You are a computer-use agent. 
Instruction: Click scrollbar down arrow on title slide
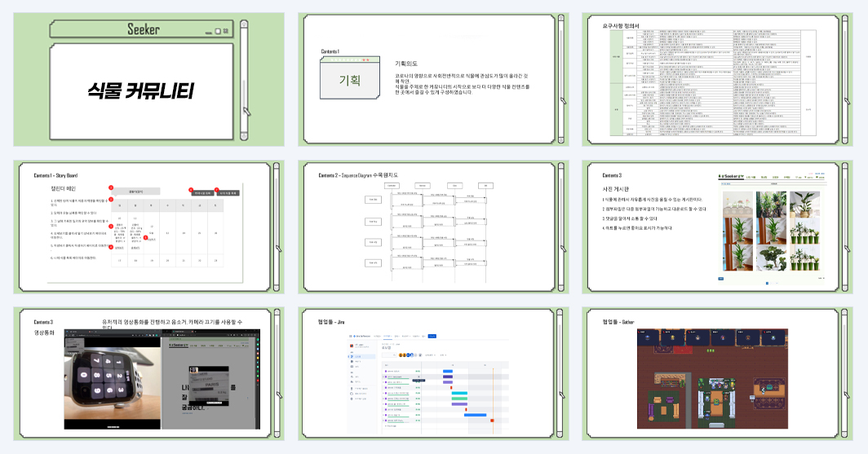tap(244, 136)
